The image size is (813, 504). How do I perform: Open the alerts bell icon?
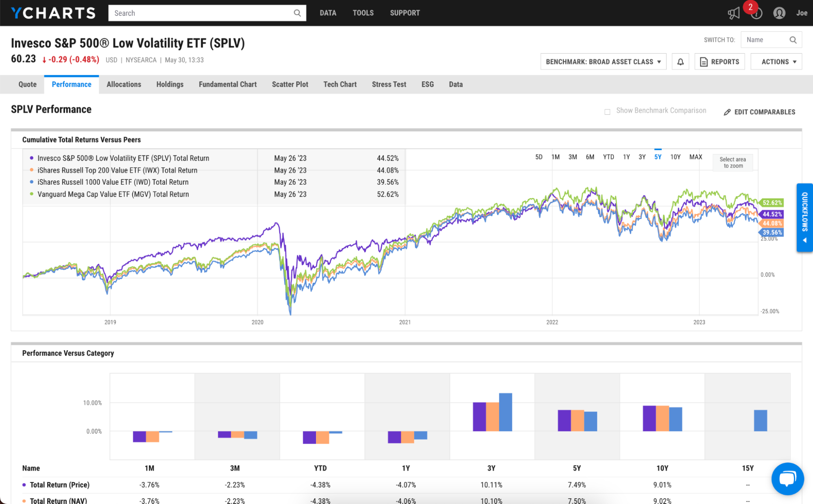click(680, 61)
